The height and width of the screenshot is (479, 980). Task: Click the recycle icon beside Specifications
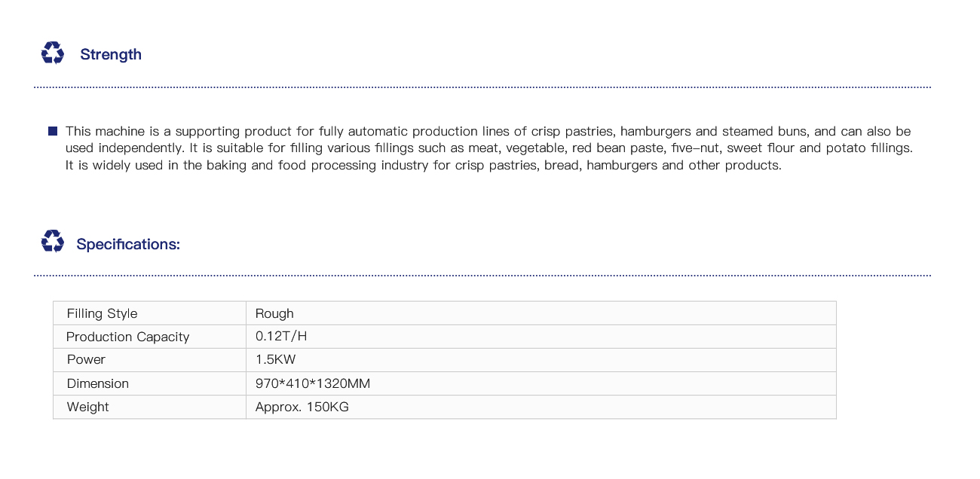[x=53, y=242]
